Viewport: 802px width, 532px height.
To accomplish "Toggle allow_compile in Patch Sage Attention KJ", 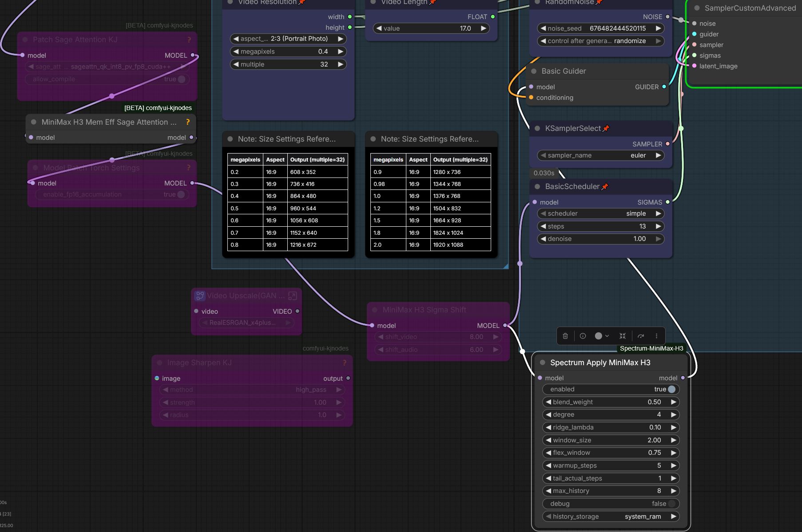I will click(x=181, y=79).
